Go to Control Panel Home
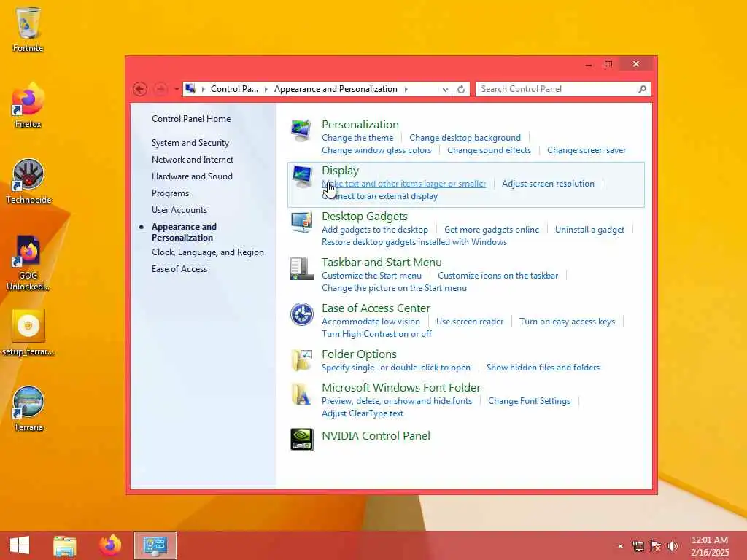Viewport: 747px width, 560px height. pos(191,119)
